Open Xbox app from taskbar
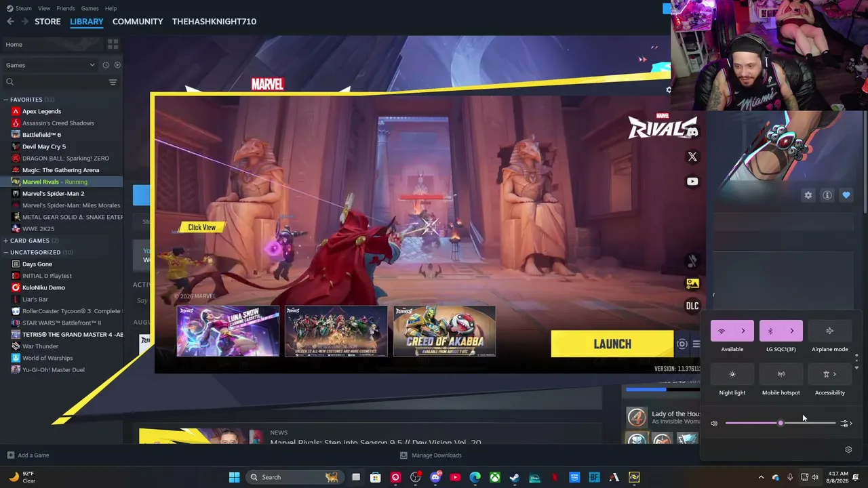868x488 pixels. (495, 477)
